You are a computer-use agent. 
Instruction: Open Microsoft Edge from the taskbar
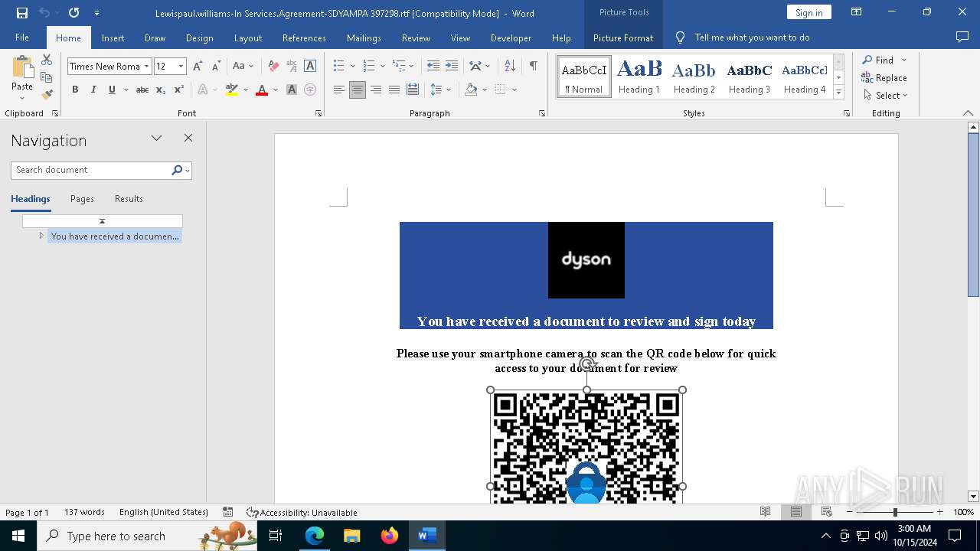(315, 536)
